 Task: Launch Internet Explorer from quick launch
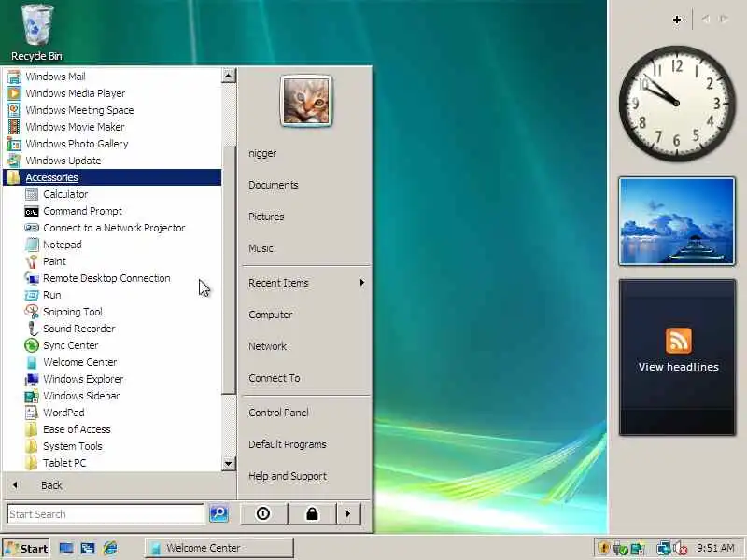[110, 548]
